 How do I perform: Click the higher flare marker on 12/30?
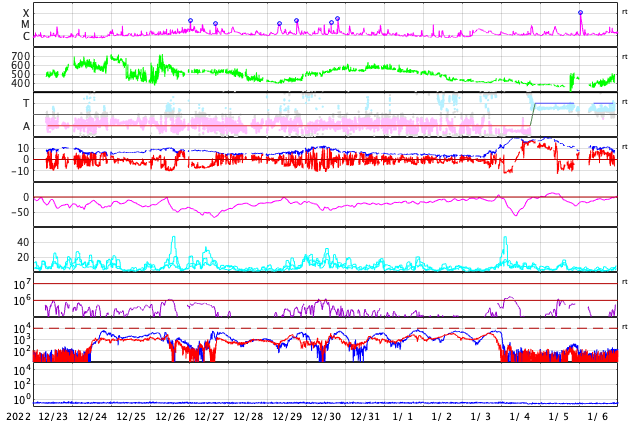tap(338, 19)
